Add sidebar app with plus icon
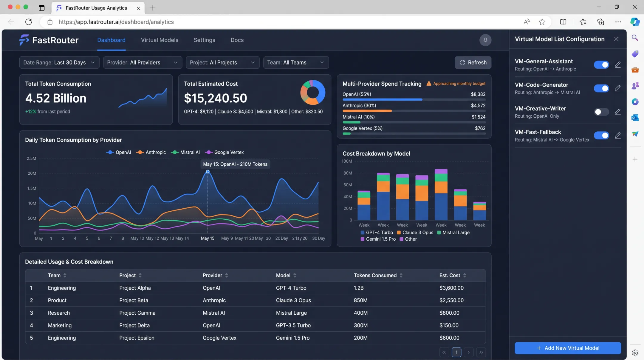This screenshot has height=360, width=644. pyautogui.click(x=635, y=159)
